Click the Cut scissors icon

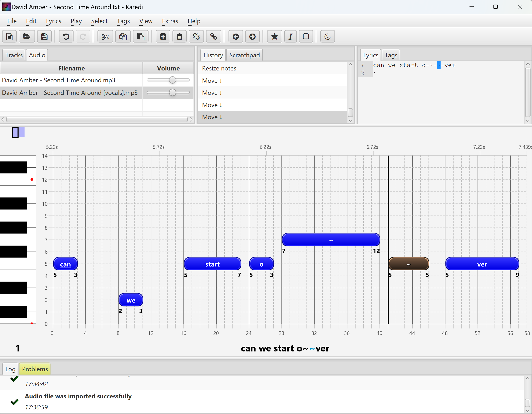pos(105,36)
